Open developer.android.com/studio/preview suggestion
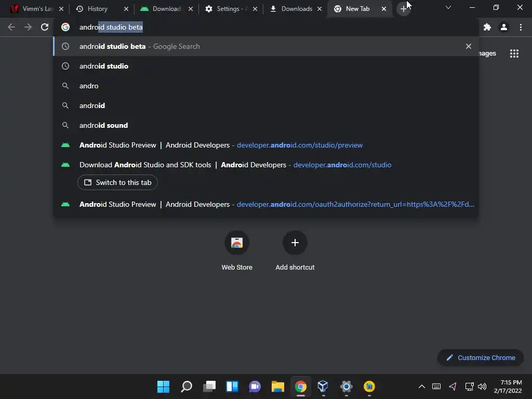The image size is (532, 399). click(x=266, y=145)
